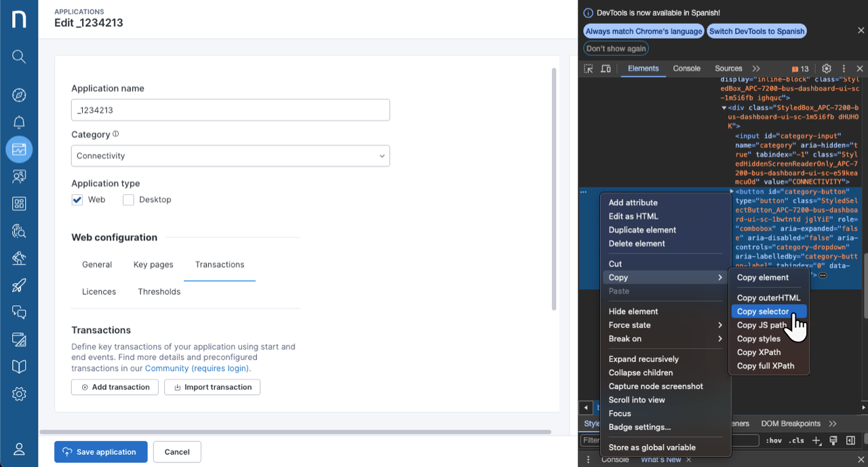Expand the Break on submenu
The image size is (868, 467).
pyautogui.click(x=665, y=339)
